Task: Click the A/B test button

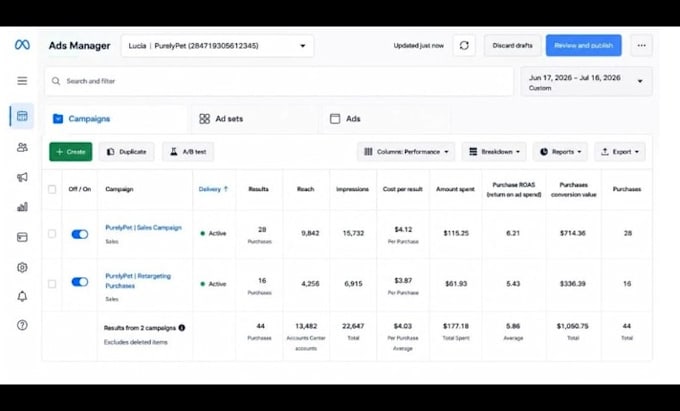Action: point(188,152)
